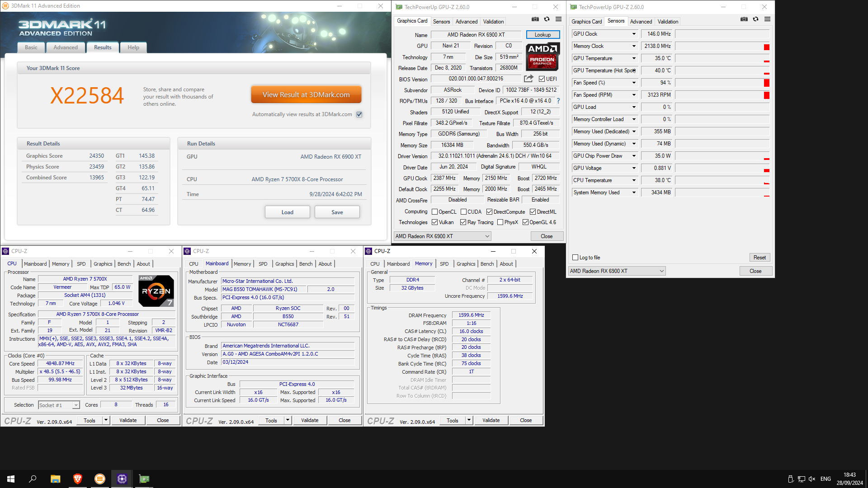Click View Result at 3DMark.com button
The image size is (868, 488).
click(x=306, y=95)
